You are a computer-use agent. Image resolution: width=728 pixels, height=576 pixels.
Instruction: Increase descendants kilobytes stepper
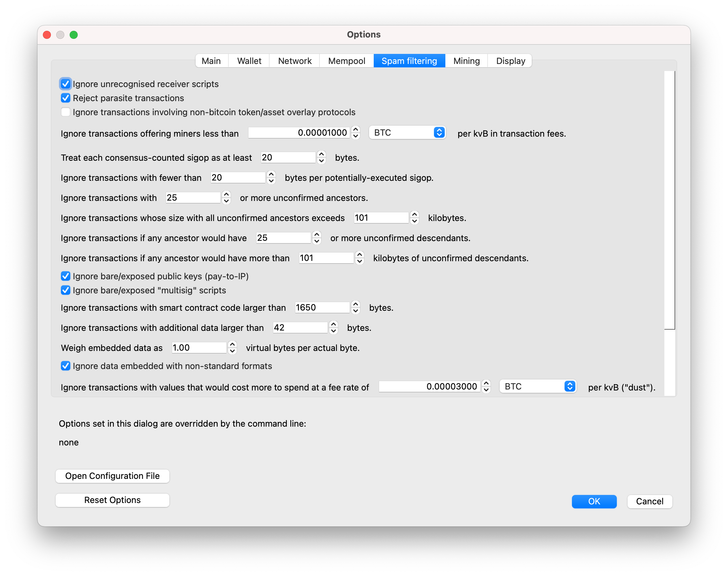[359, 254]
